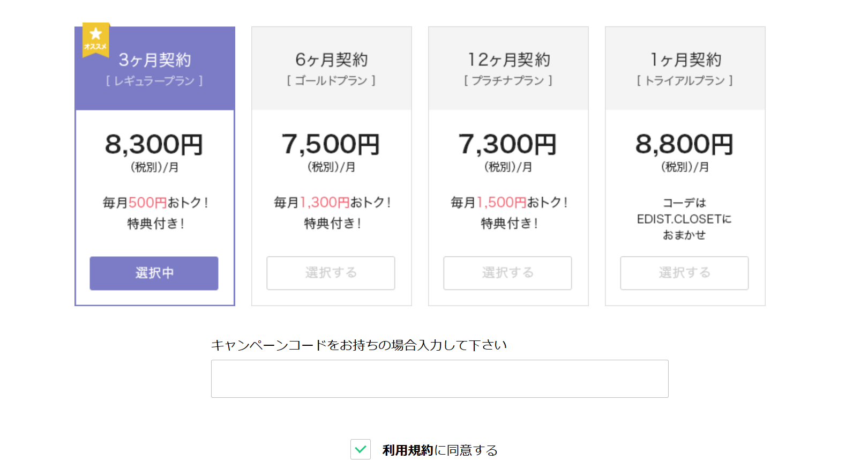The height and width of the screenshot is (460, 868).
Task: Click the 8,300円 price text
Action: click(x=154, y=145)
